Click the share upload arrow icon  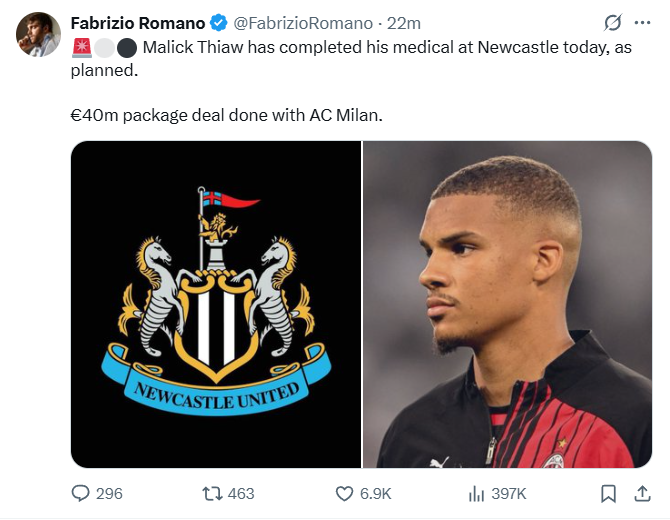[x=641, y=493]
